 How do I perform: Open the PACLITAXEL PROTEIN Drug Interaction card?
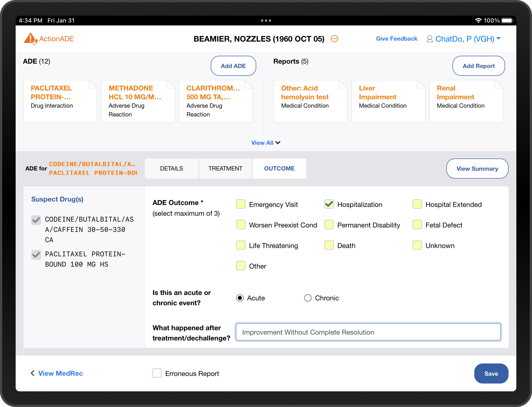pyautogui.click(x=60, y=101)
